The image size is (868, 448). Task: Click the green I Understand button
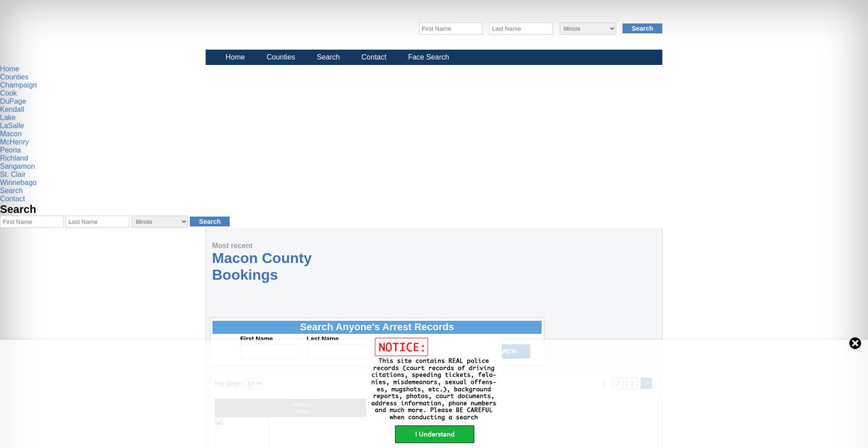tap(434, 434)
